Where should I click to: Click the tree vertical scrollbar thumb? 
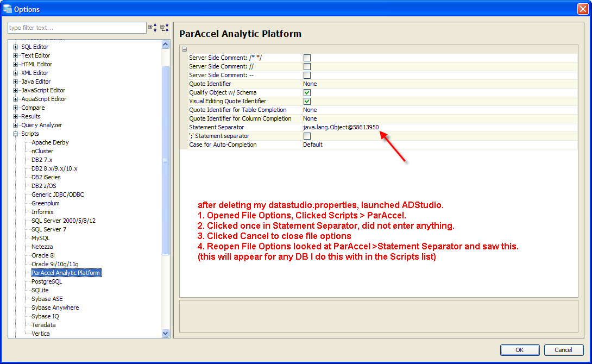pyautogui.click(x=165, y=160)
